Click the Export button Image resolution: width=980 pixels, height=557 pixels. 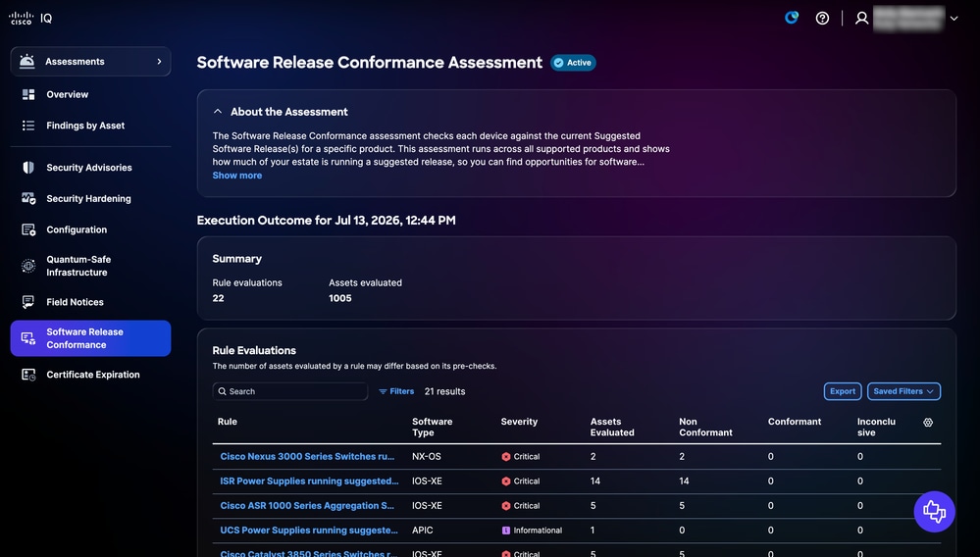[x=843, y=391]
